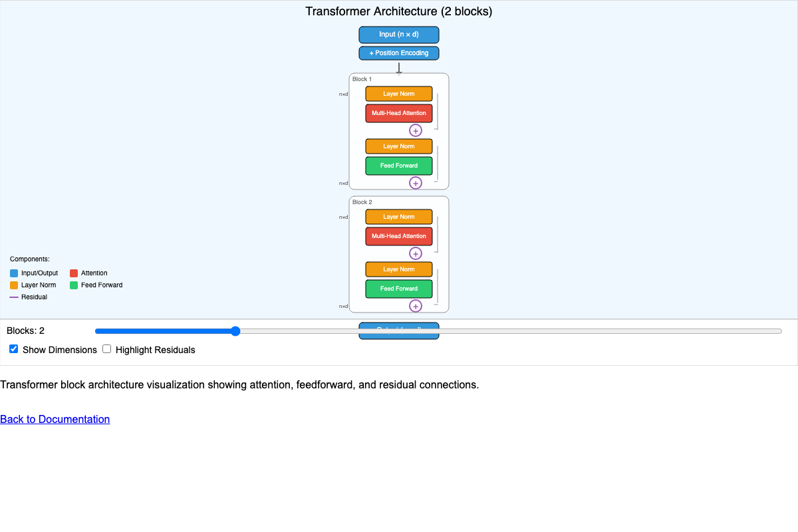Select the Feed Forward node in Block 1

click(x=399, y=166)
